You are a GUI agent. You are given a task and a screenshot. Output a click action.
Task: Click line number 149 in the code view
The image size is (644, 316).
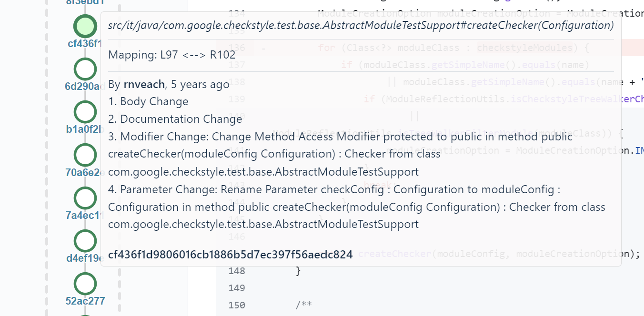[x=237, y=288]
